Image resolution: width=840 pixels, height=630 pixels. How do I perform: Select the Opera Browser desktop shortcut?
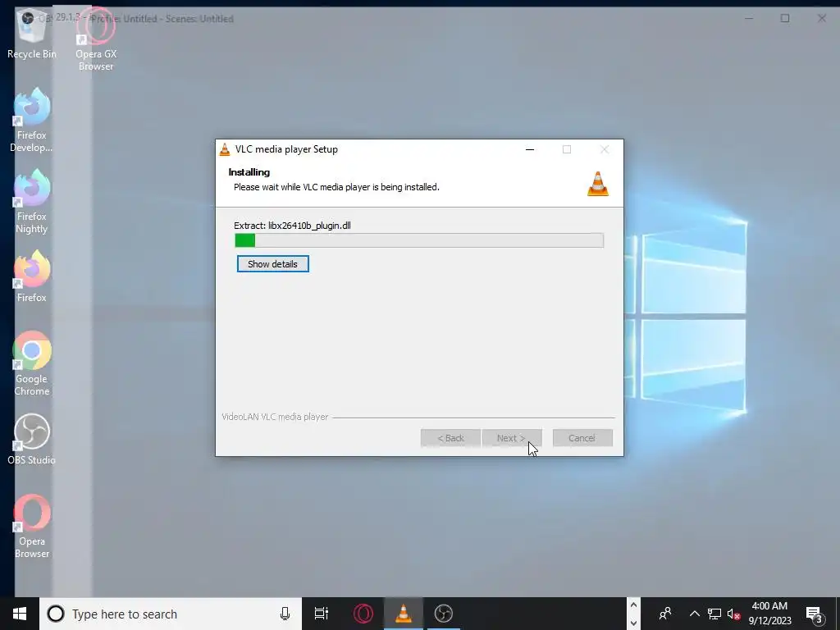point(32,526)
